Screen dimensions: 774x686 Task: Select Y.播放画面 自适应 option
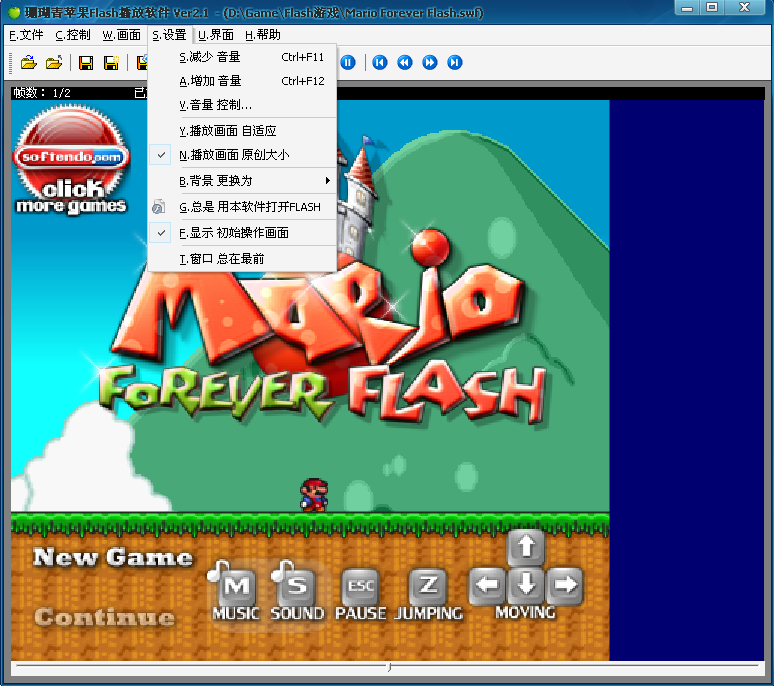pyautogui.click(x=242, y=130)
